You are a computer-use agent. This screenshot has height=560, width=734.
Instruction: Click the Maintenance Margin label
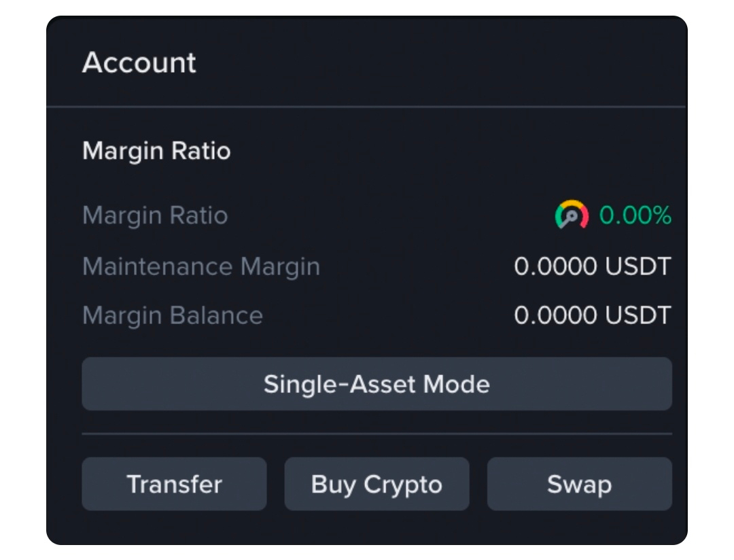[201, 267]
